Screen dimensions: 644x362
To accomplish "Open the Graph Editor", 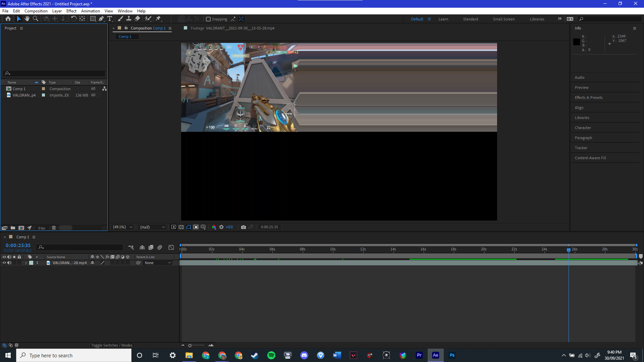I will 171,247.
